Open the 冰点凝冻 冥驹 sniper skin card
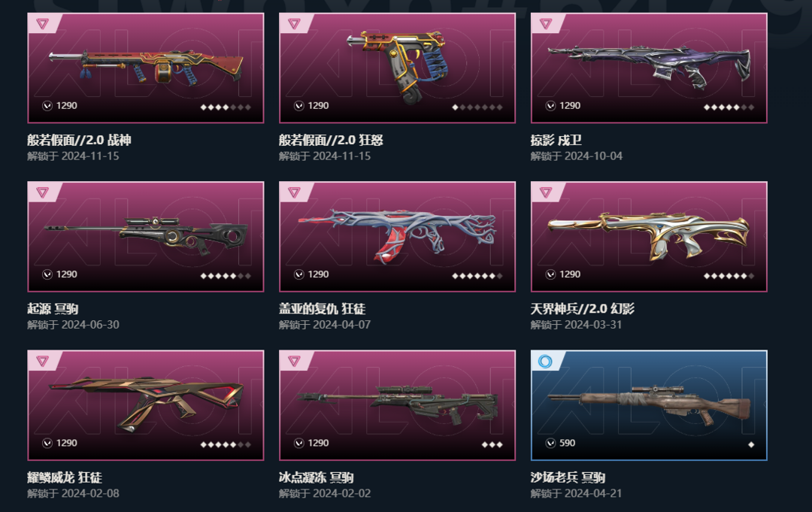812x512 pixels. click(397, 405)
